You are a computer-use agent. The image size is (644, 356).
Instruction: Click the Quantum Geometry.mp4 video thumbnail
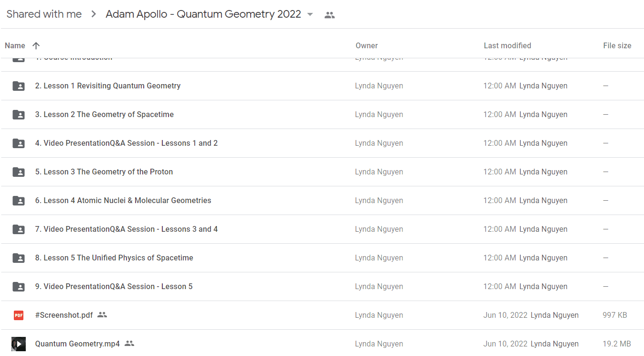[19, 344]
